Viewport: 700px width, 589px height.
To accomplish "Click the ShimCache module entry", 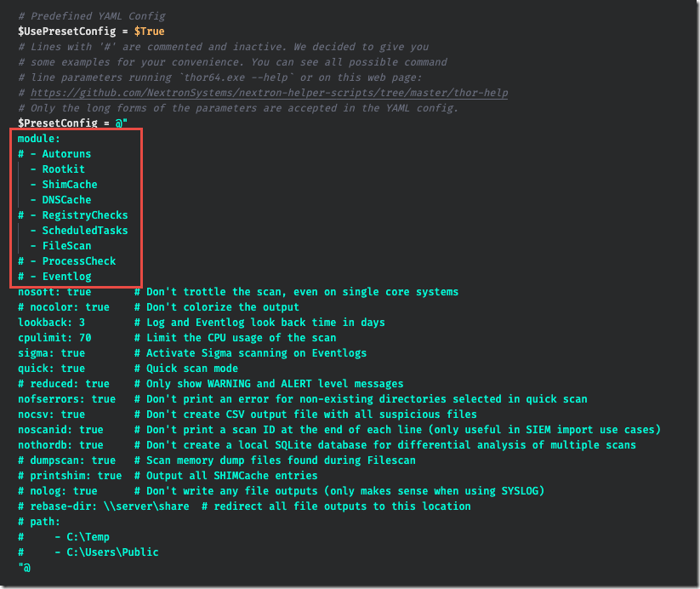I will (70, 185).
